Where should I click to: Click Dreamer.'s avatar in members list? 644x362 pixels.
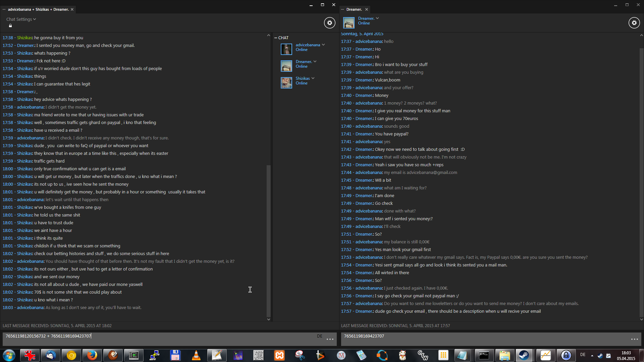pyautogui.click(x=286, y=66)
